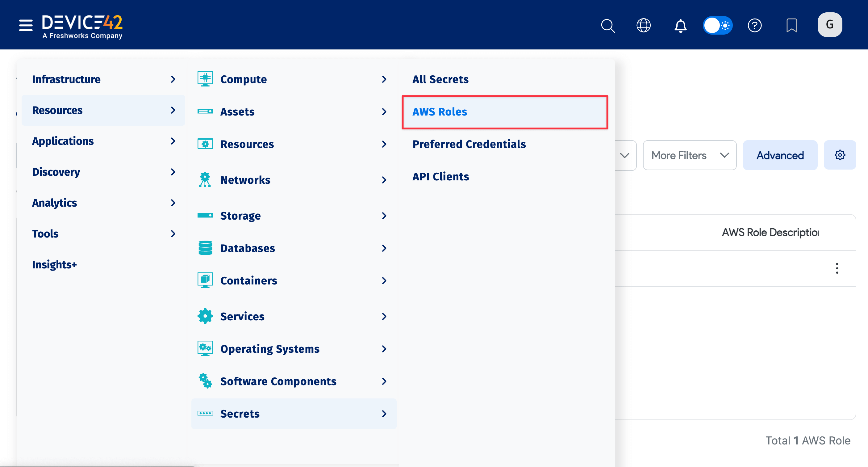
Task: Click the Advanced button
Action: tap(780, 155)
